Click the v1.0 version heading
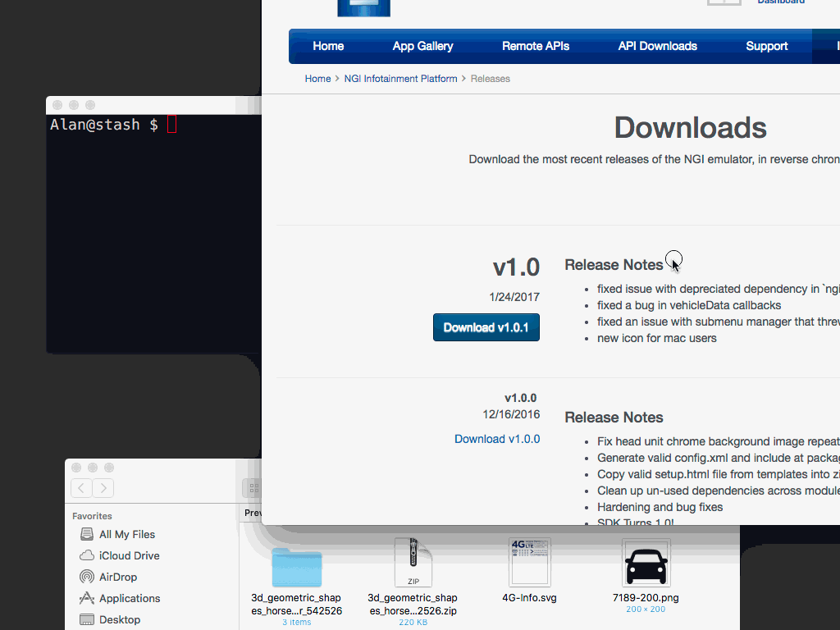The width and height of the screenshot is (840, 630). [x=516, y=267]
